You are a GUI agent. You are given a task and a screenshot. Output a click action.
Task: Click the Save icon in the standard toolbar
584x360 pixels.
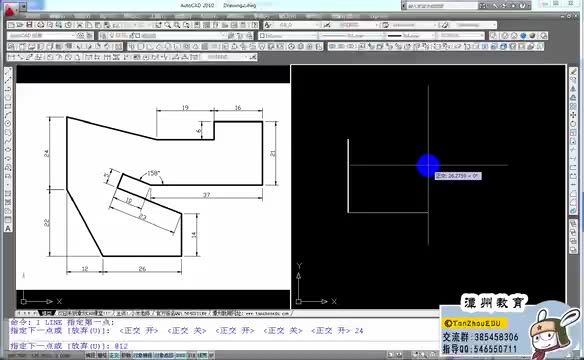click(x=29, y=25)
